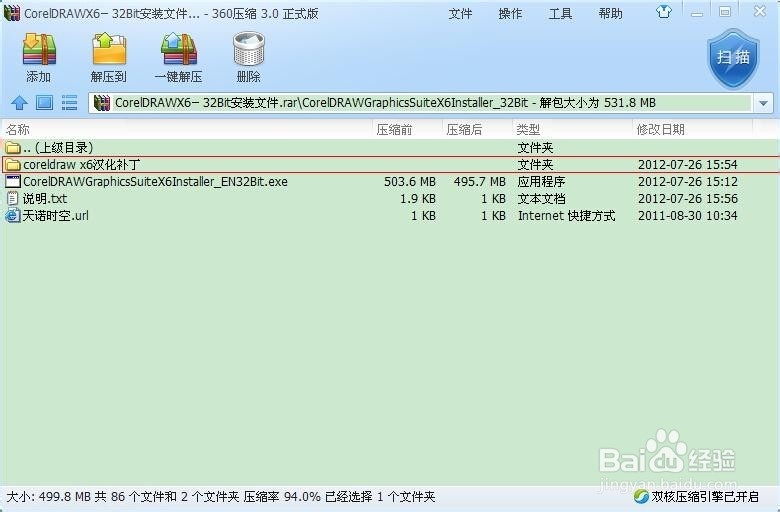Open the 文件 menu
The width and height of the screenshot is (780, 512).
pos(460,14)
